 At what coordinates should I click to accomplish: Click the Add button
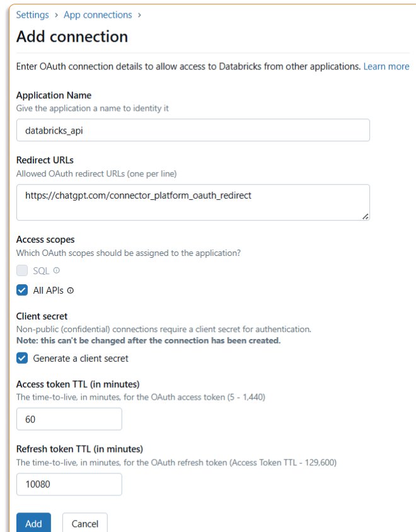pyautogui.click(x=33, y=523)
